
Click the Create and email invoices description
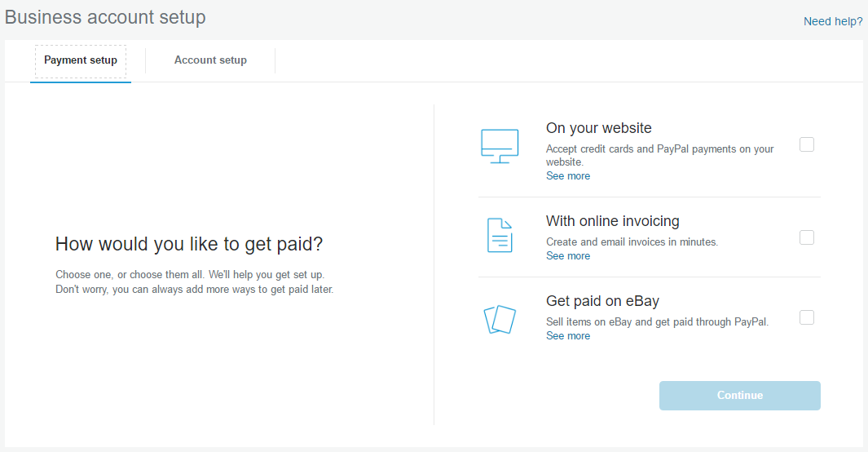pos(632,242)
